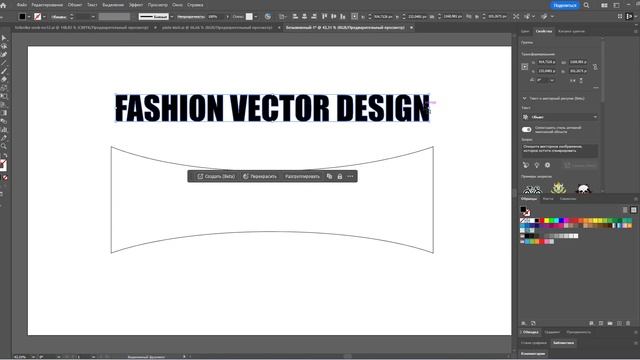Click the vector prompt description field
Screen dimensions: 640x360
click(x=560, y=150)
